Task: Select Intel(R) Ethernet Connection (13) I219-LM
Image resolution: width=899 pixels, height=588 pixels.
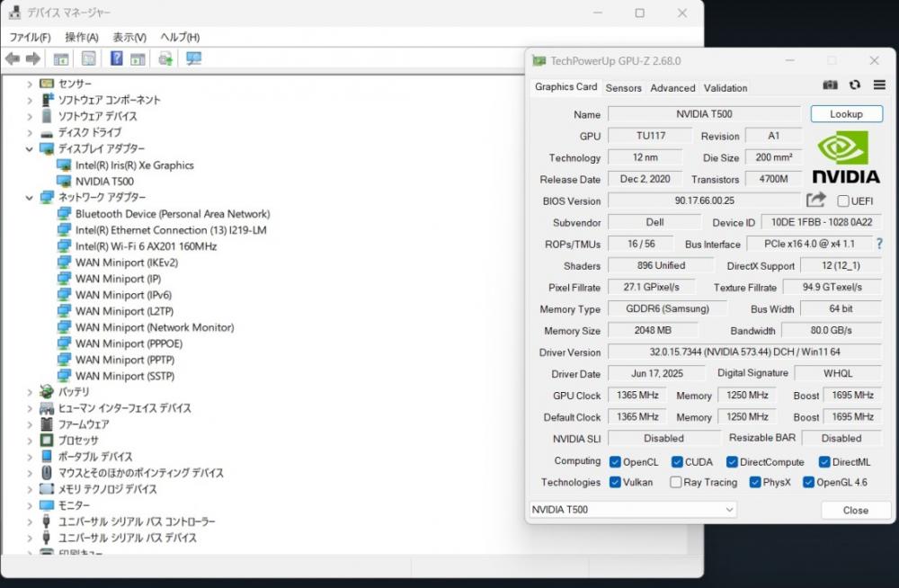Action: [x=171, y=230]
